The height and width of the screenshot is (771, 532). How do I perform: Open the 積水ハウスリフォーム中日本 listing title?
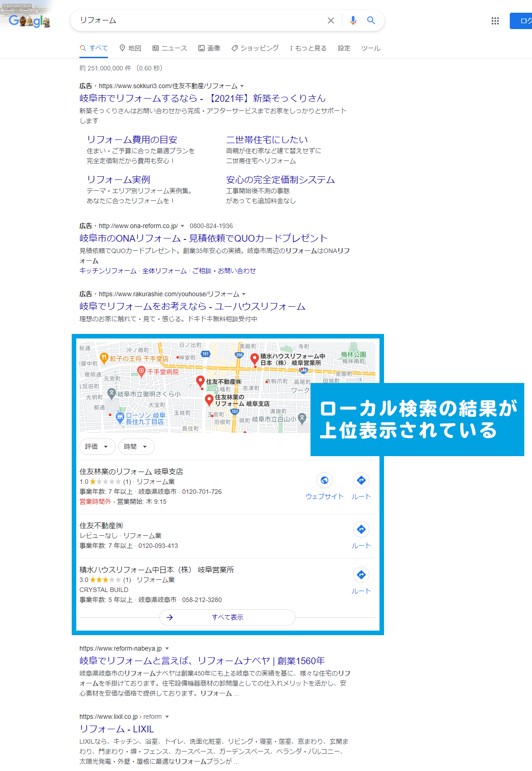157,570
